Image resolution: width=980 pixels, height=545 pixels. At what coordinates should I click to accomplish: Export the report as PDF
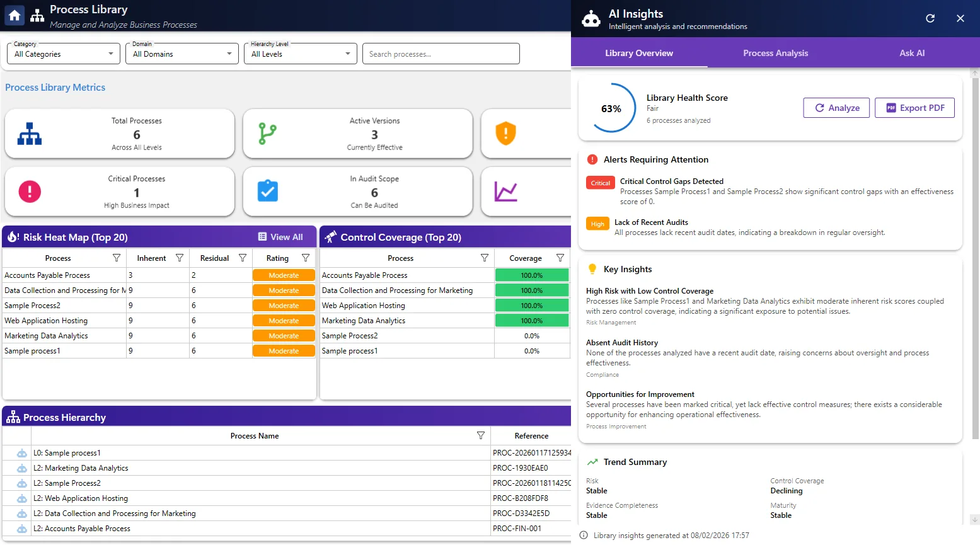[914, 108]
